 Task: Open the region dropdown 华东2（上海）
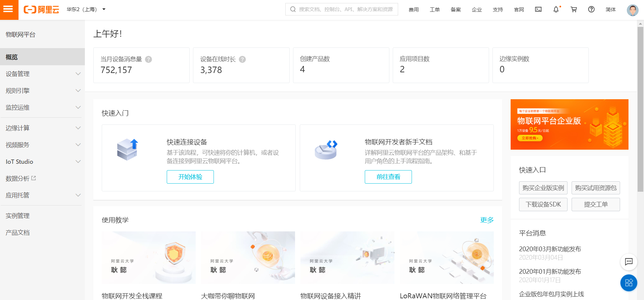click(x=86, y=9)
